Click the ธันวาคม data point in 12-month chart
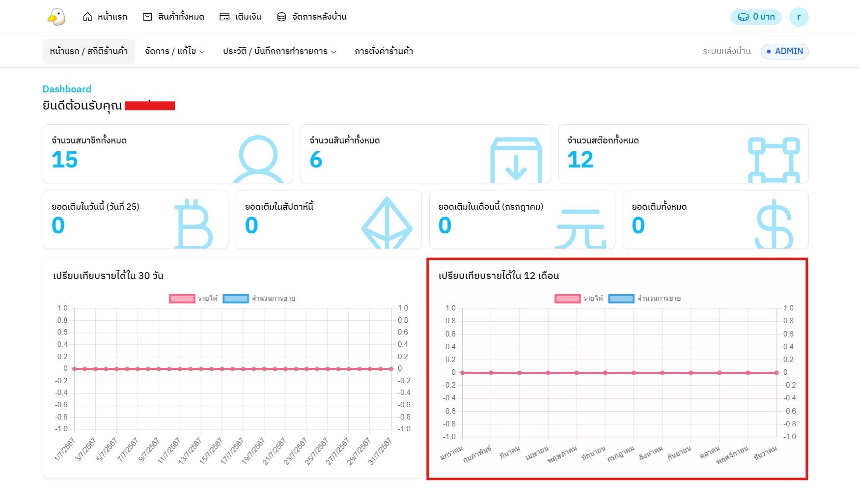The width and height of the screenshot is (860, 504). pos(777,373)
